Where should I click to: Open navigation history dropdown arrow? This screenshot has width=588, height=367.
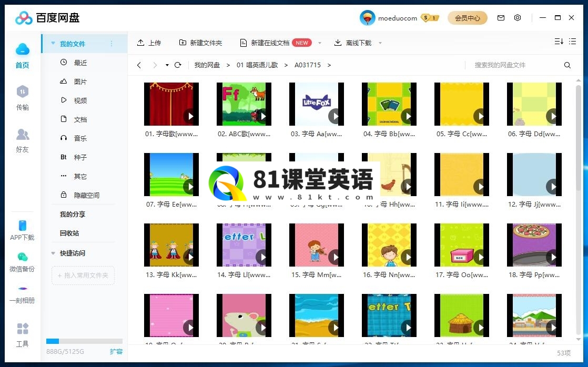167,65
